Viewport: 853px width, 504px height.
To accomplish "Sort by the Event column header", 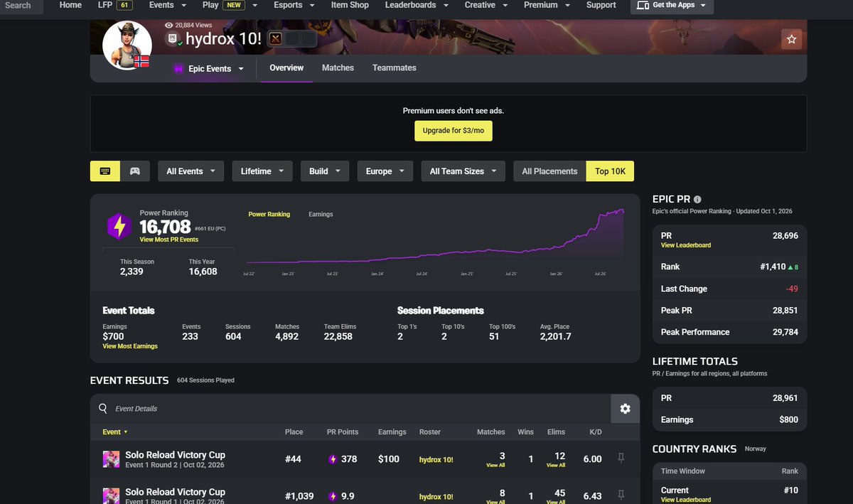I will pyautogui.click(x=115, y=432).
